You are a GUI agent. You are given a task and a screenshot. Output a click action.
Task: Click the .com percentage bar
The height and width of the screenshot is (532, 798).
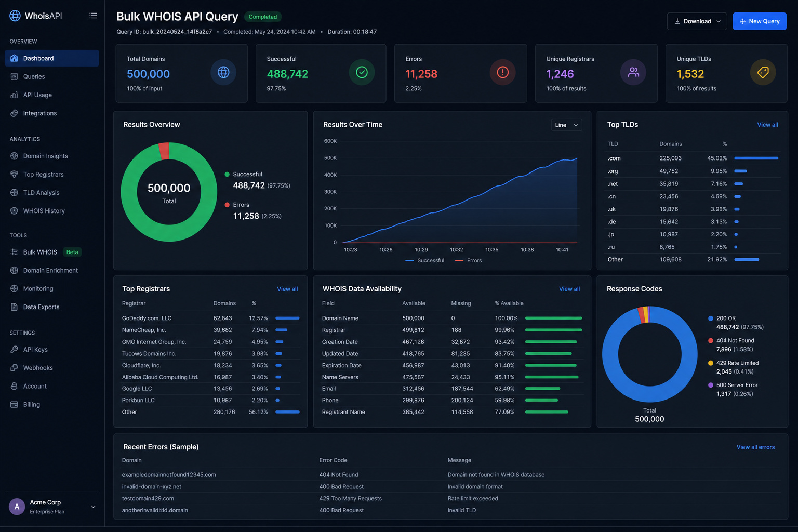click(x=756, y=158)
